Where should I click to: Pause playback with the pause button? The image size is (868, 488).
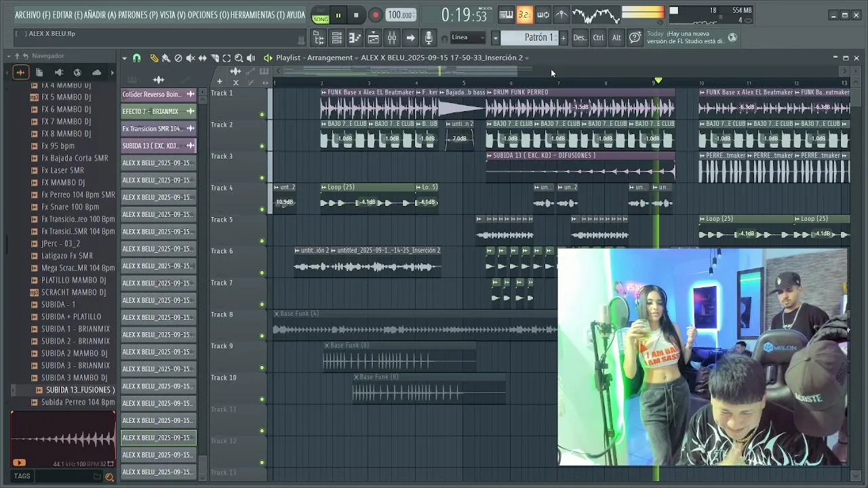[x=338, y=15]
